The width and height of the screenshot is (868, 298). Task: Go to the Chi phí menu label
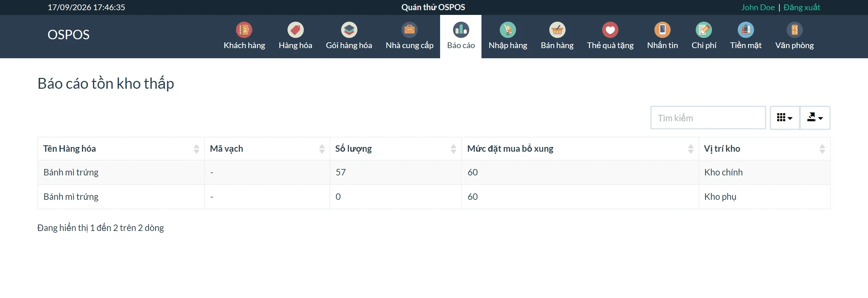704,45
